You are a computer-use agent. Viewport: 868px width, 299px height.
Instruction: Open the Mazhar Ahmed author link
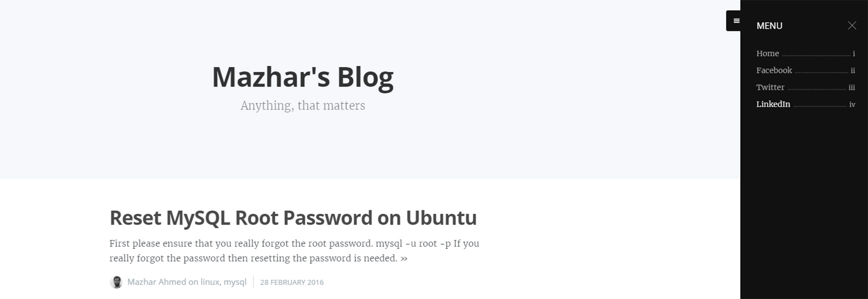click(x=156, y=282)
